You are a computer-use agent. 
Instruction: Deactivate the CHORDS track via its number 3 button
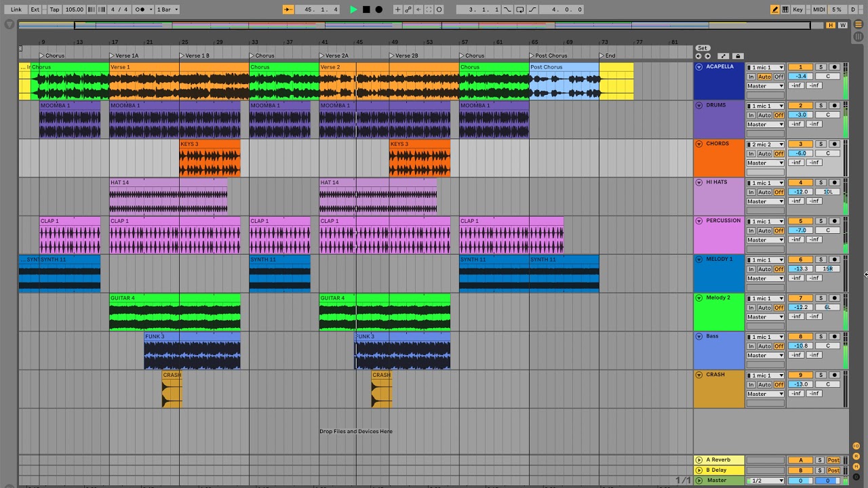[x=800, y=144]
